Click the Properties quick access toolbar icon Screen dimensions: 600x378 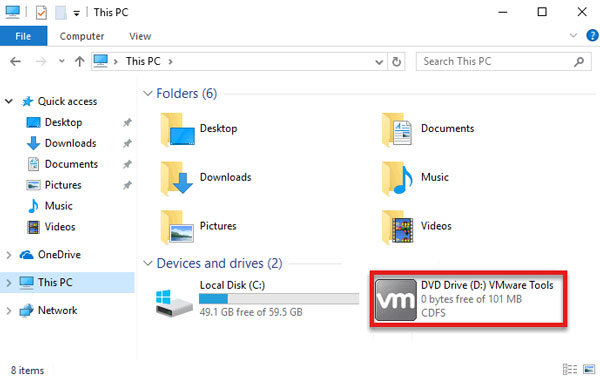41,13
